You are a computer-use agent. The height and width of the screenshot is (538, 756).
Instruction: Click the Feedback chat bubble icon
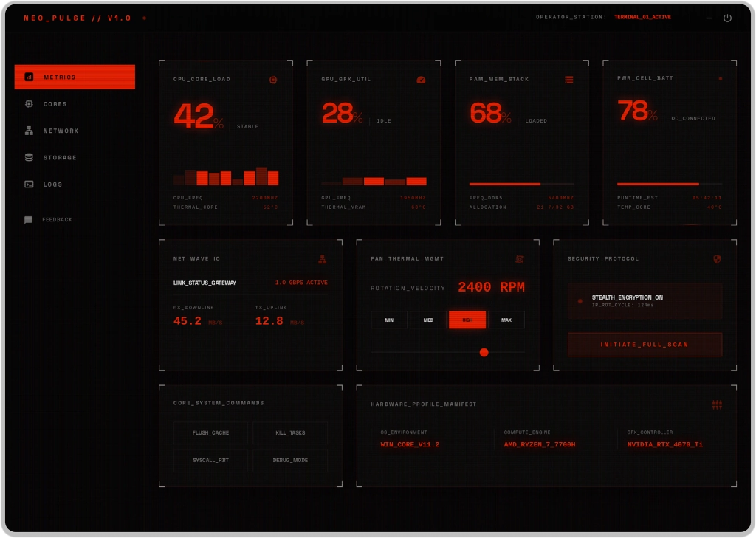tap(29, 220)
